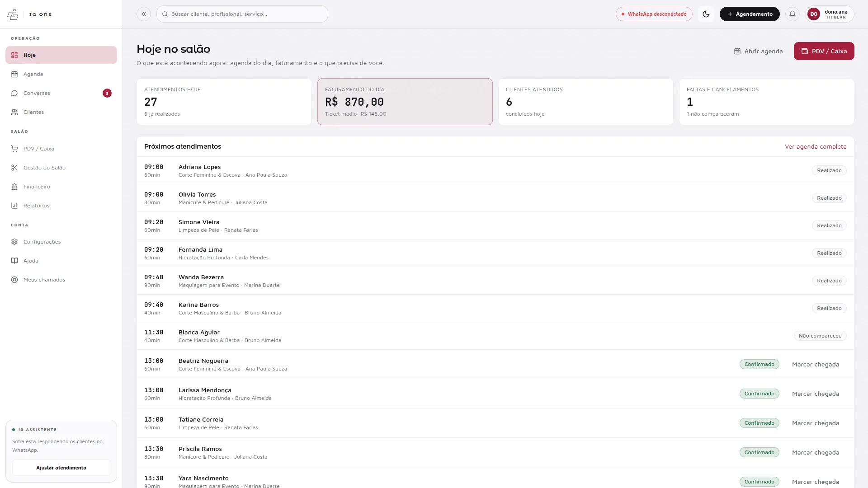The height and width of the screenshot is (488, 868).
Task: Click Abrir agenda link
Action: (758, 51)
